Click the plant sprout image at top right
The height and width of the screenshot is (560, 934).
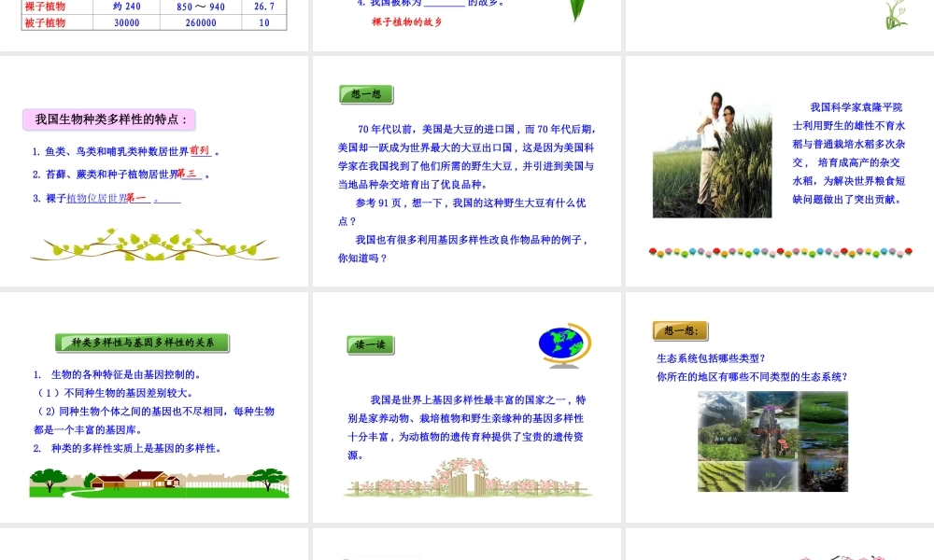(897, 14)
